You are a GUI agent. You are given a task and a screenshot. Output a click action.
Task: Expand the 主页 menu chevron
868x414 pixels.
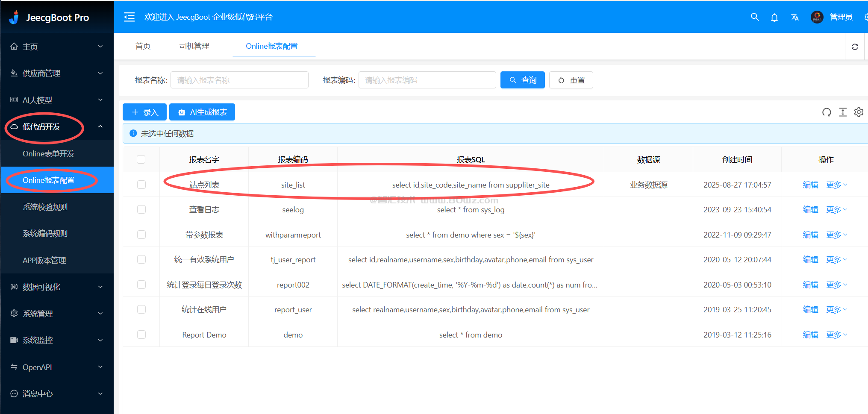tap(100, 47)
